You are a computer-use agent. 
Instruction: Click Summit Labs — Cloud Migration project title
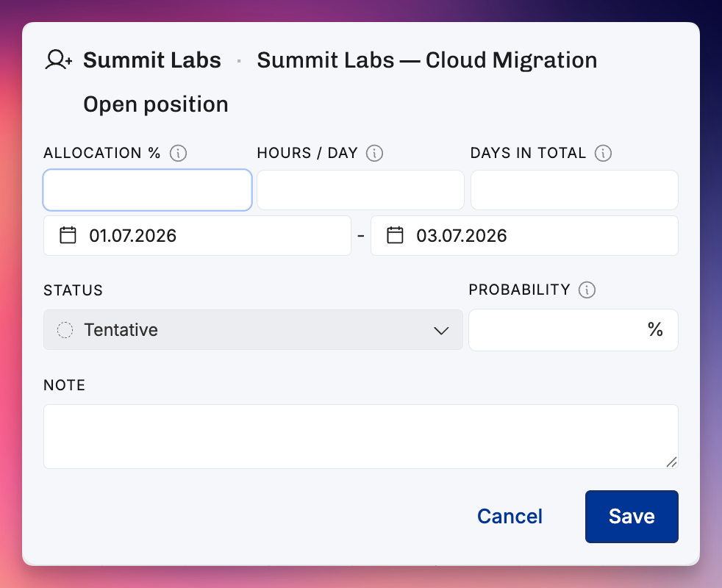427,60
